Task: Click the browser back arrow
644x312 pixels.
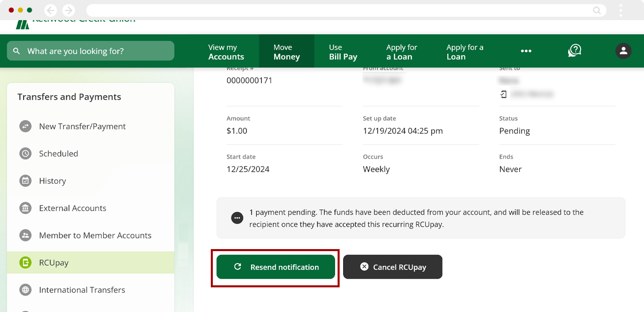Action: [50, 10]
